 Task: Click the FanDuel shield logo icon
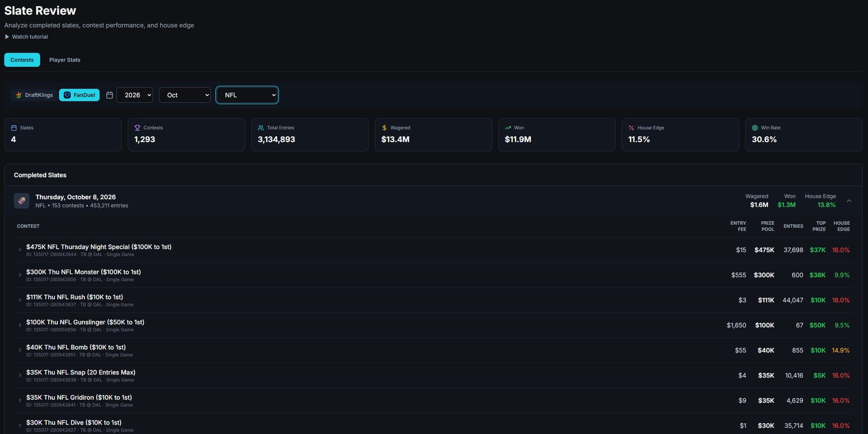point(67,95)
